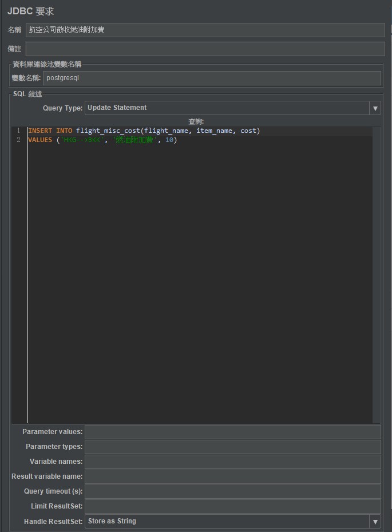
Task: Select the Variable names input field
Action: [x=232, y=462]
